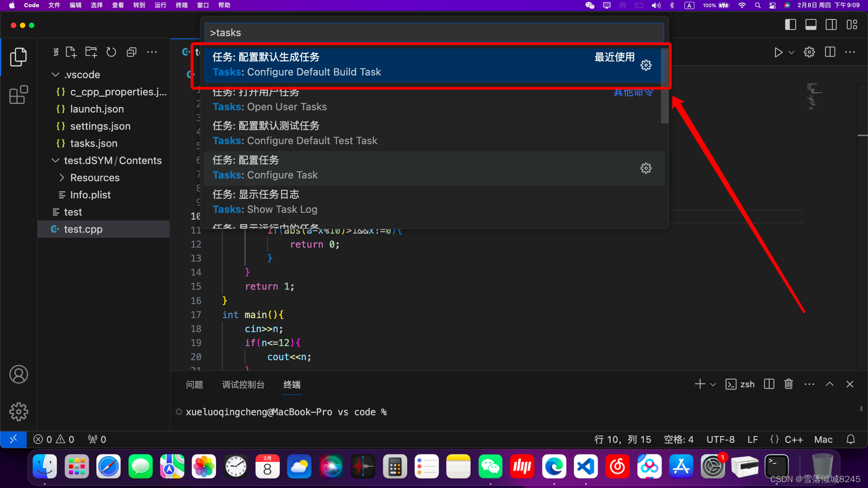Click the command palette input field

tap(434, 33)
